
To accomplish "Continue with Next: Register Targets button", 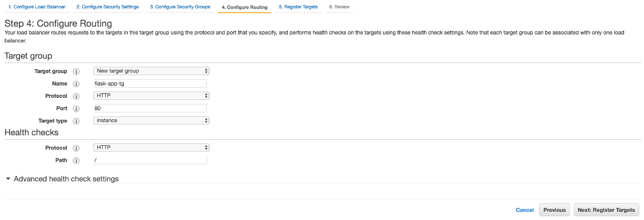I will point(606,210).
